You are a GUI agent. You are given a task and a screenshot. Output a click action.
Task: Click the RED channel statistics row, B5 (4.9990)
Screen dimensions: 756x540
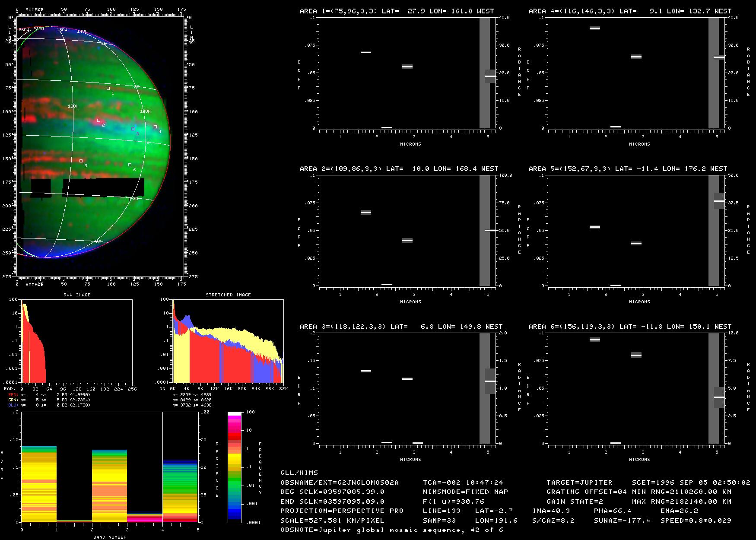point(49,395)
